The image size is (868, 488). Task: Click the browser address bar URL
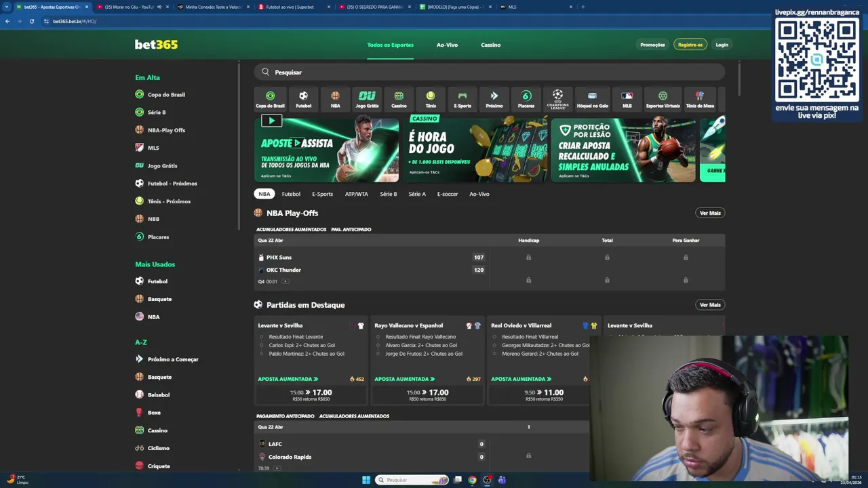75,21
